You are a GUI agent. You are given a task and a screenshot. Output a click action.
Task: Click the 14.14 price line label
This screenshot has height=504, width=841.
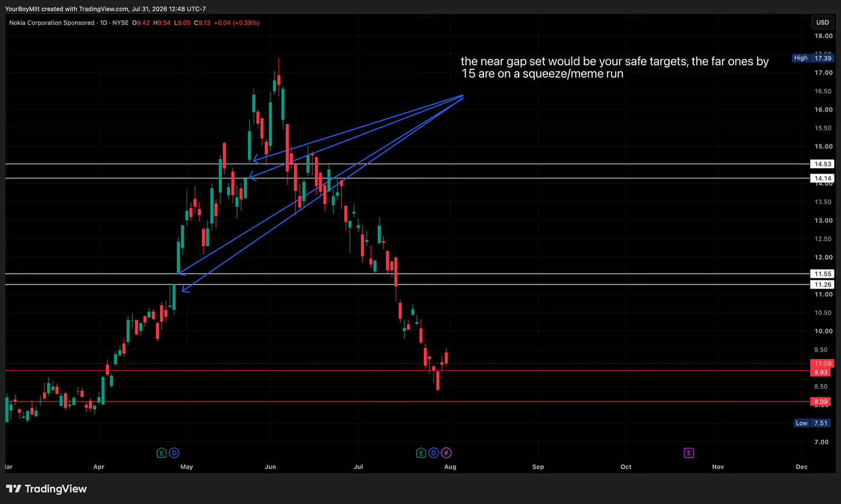(823, 178)
